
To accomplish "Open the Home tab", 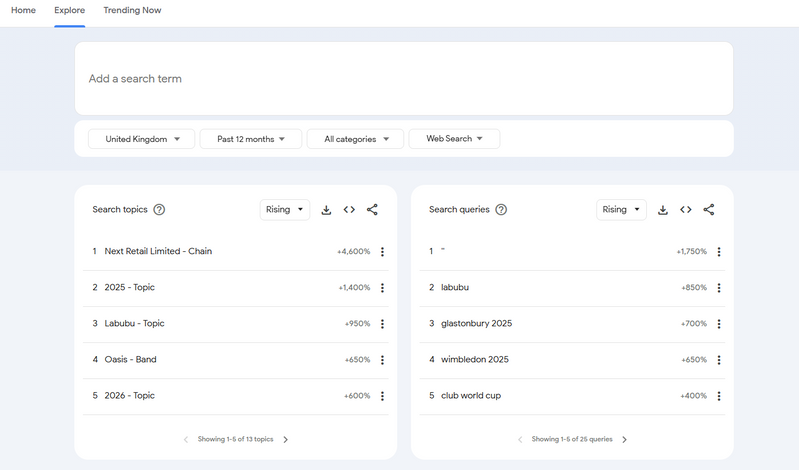I will click(x=23, y=10).
